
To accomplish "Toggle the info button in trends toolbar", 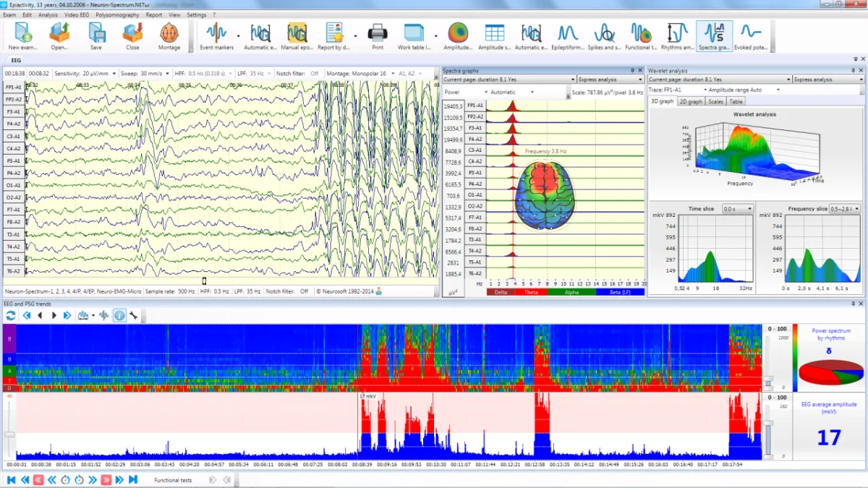I will tap(119, 316).
